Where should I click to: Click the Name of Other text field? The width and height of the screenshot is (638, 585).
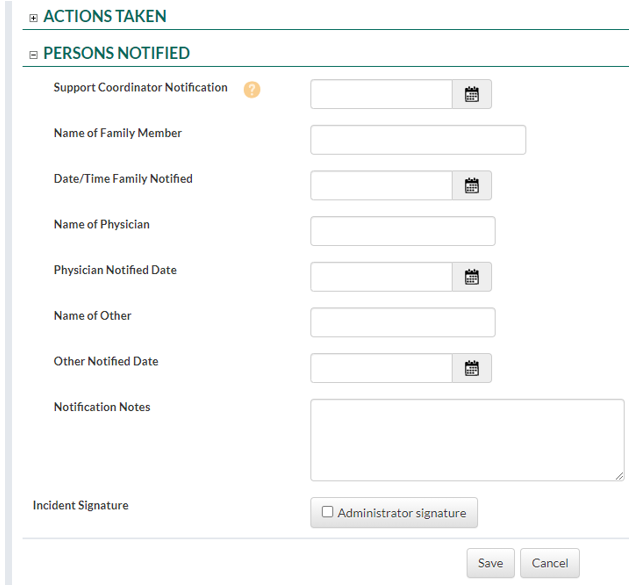click(x=403, y=322)
